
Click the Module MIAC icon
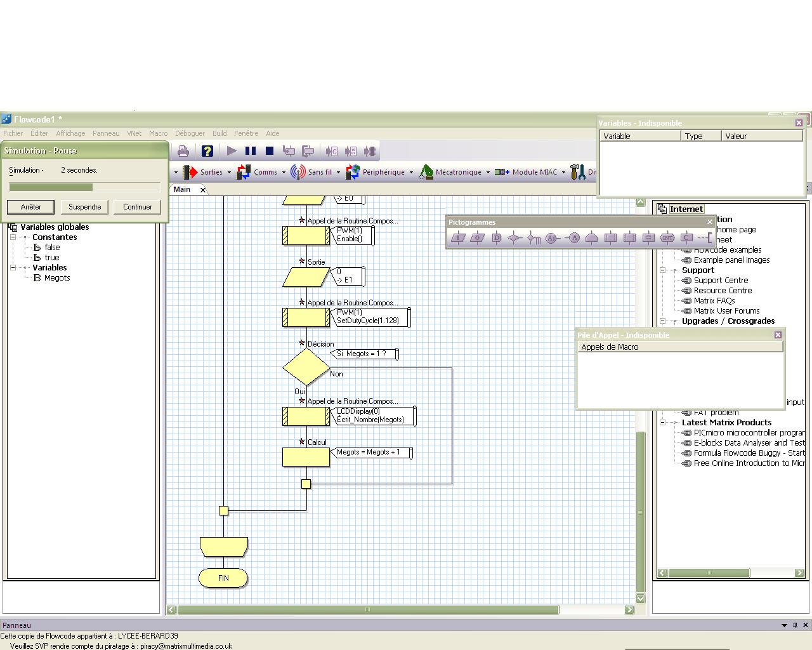502,172
